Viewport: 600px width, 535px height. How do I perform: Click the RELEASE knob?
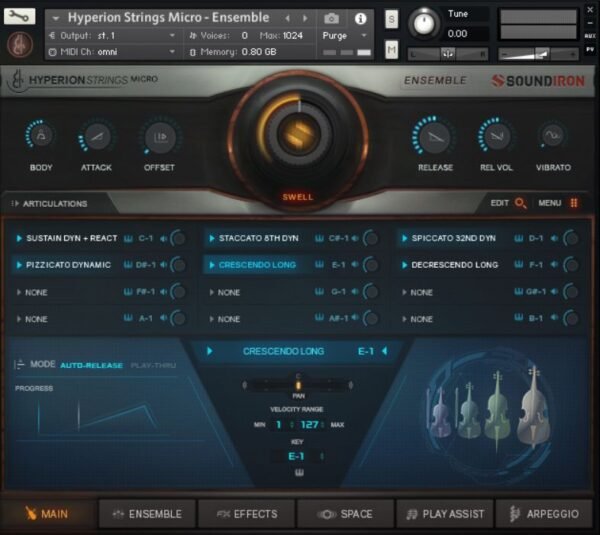tap(435, 137)
